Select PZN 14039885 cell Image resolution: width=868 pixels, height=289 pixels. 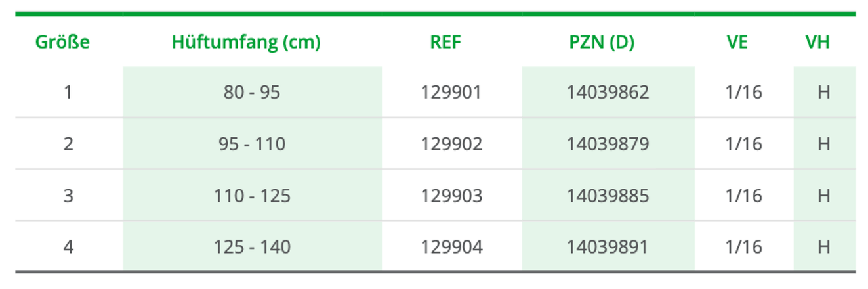608,196
